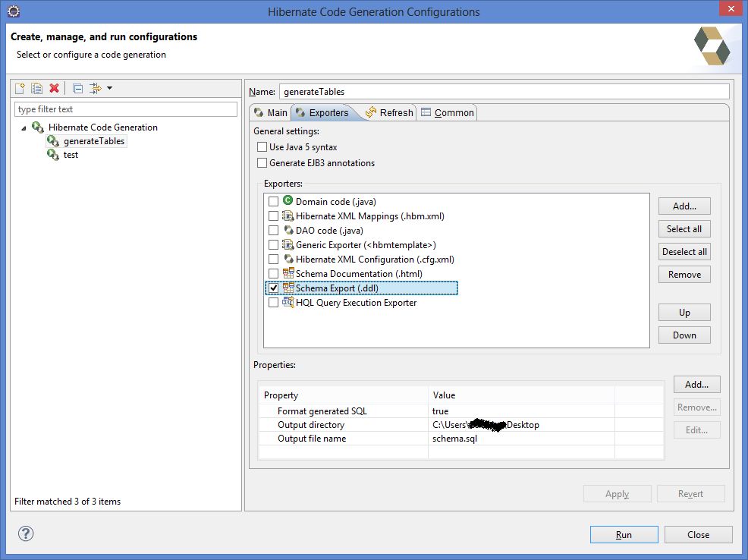Check the Generic Exporter hbmtemplate box
This screenshot has width=748, height=560.
point(273,244)
